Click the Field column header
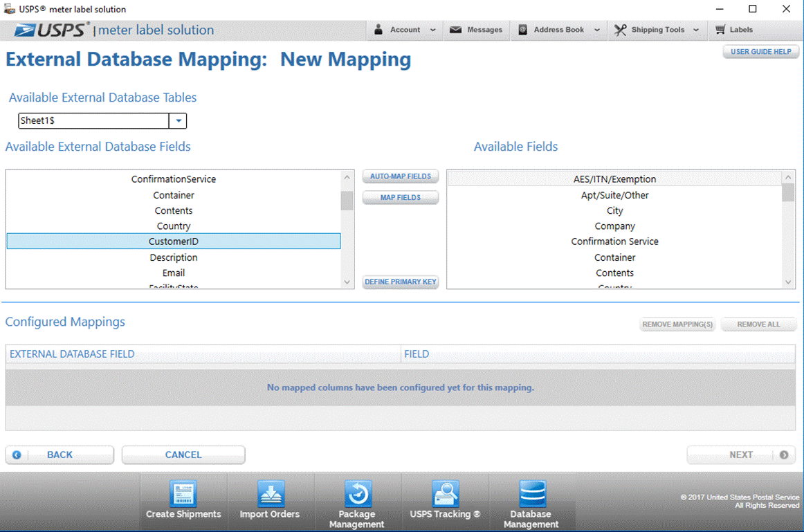 (x=598, y=354)
